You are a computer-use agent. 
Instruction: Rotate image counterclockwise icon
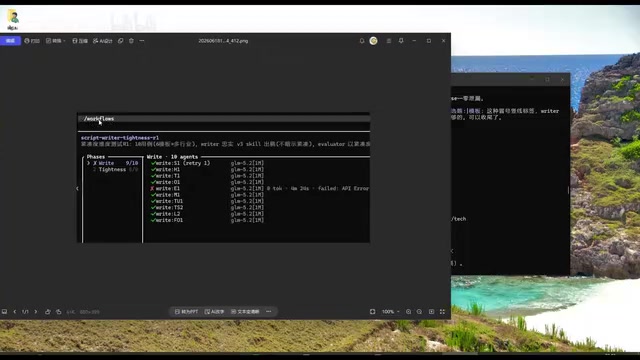point(48,311)
